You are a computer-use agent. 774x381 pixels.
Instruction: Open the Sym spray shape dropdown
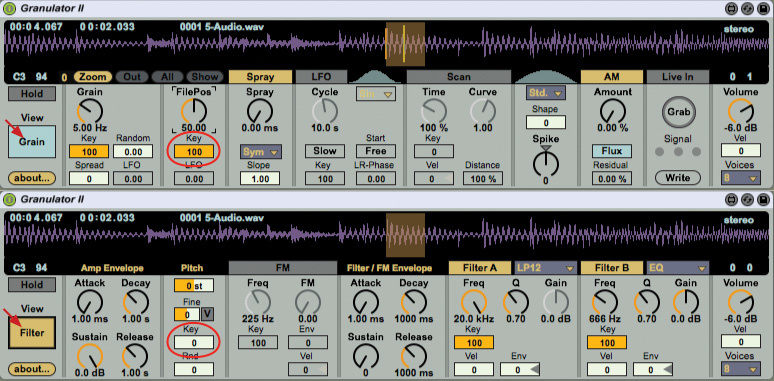tap(261, 152)
